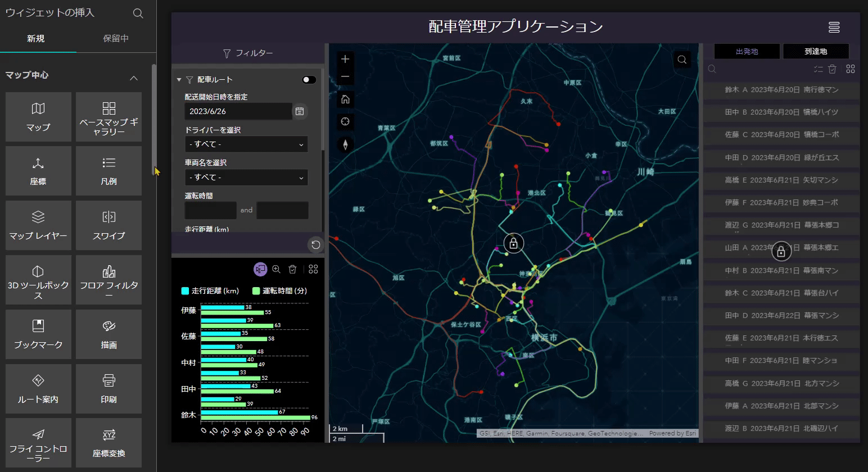Image resolution: width=868 pixels, height=472 pixels.
Task: Open the map search tool
Action: click(x=682, y=60)
